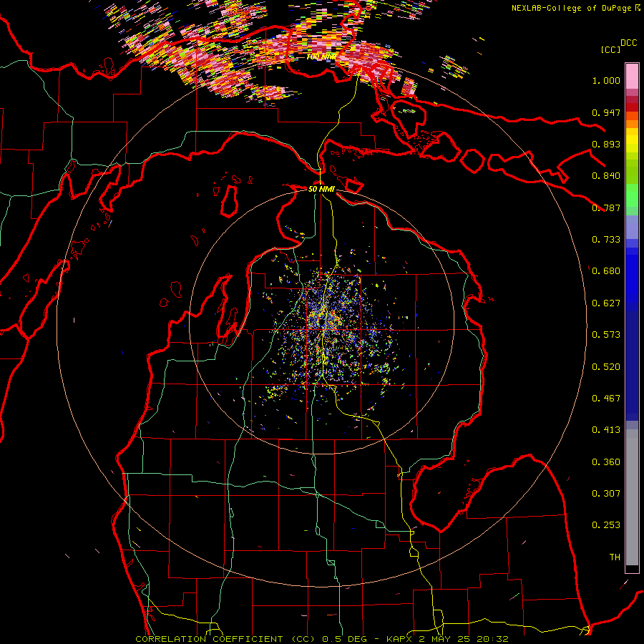Select the 0.787 scale value

[606, 208]
